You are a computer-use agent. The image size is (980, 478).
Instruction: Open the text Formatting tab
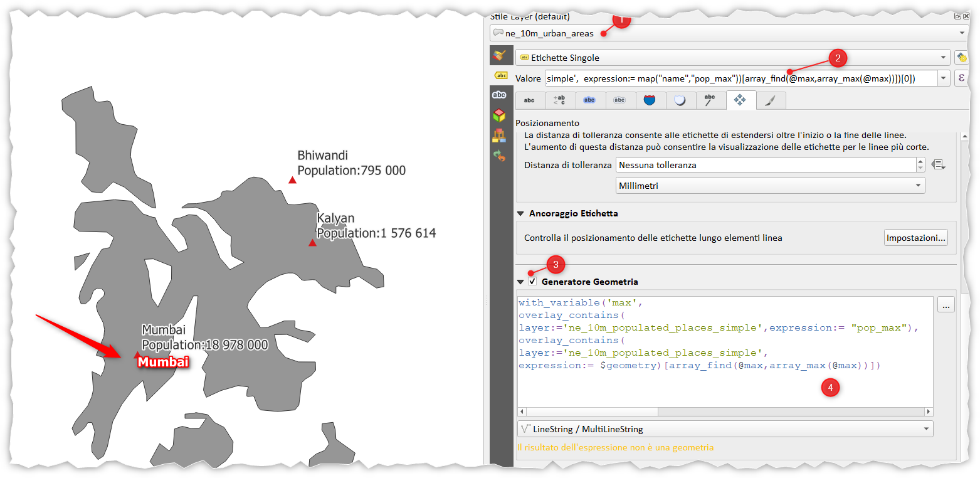(x=559, y=100)
